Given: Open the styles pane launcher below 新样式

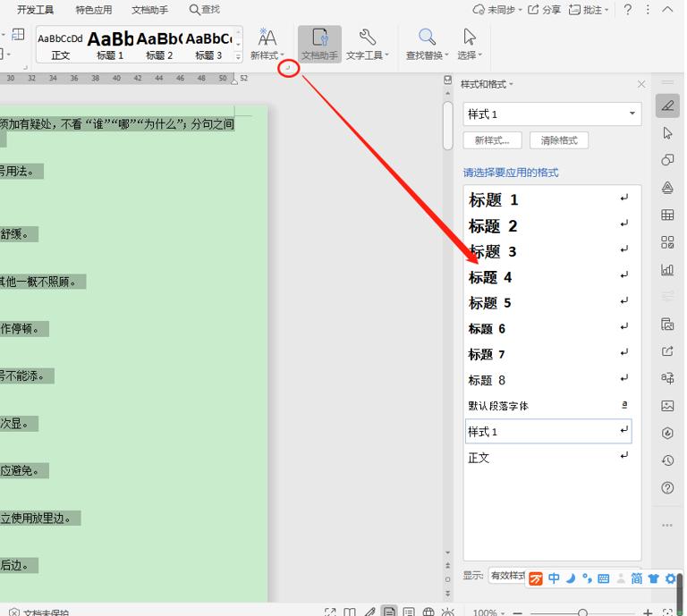Looking at the screenshot, I should pos(288,67).
